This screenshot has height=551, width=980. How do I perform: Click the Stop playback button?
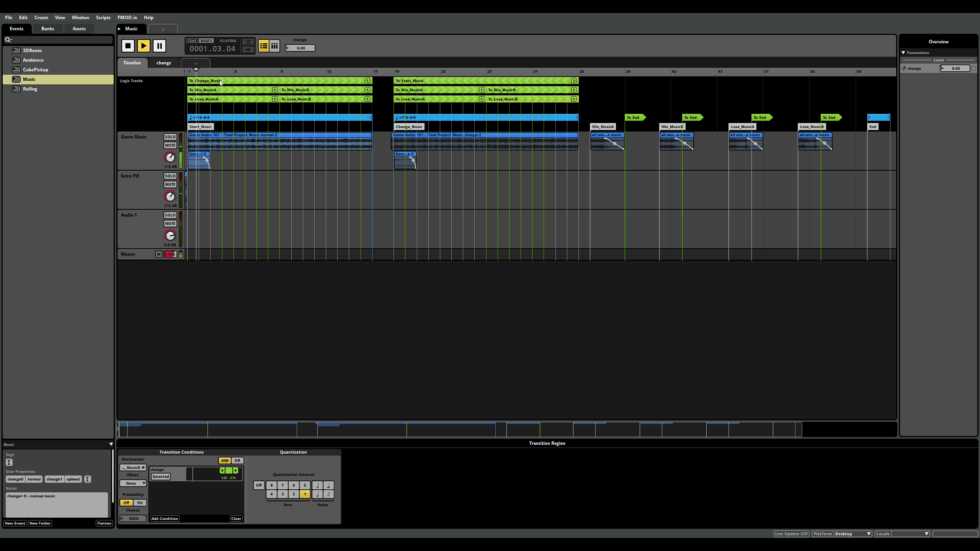pyautogui.click(x=128, y=46)
